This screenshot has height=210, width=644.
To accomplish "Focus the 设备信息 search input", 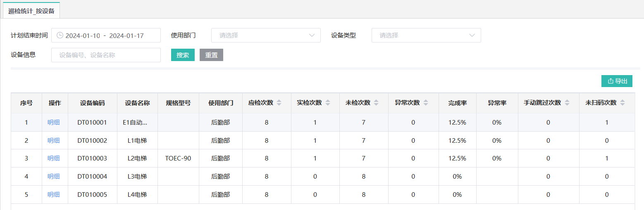I will tap(106, 55).
